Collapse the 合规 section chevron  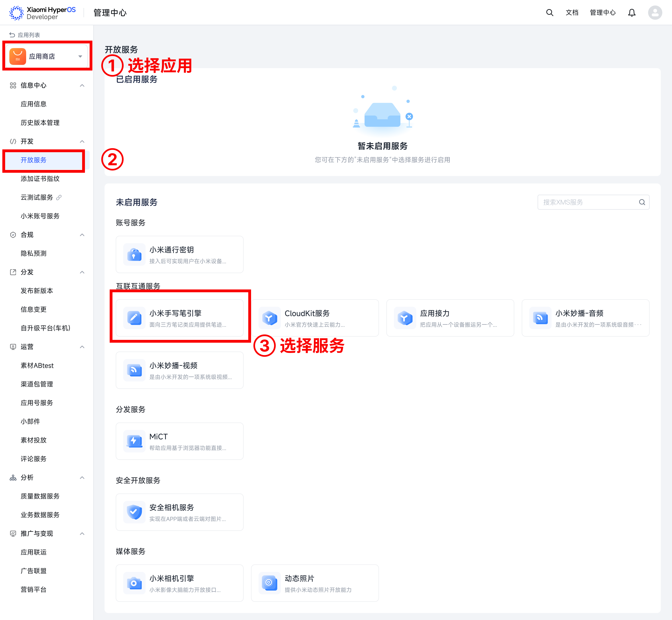[x=82, y=235]
